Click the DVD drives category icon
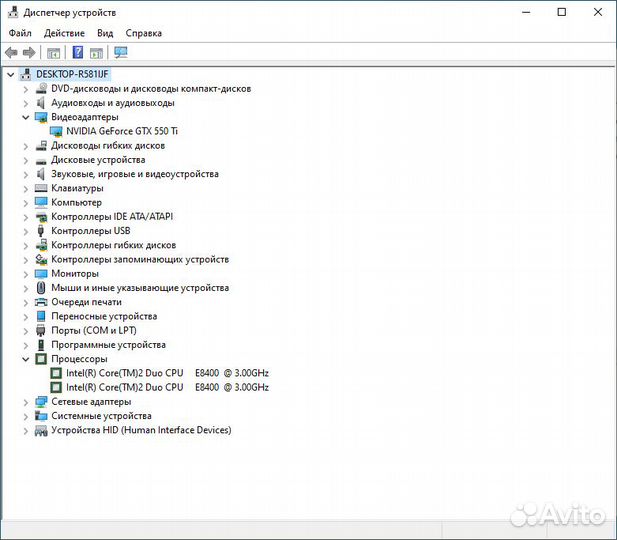The image size is (617, 540). pyautogui.click(x=41, y=89)
